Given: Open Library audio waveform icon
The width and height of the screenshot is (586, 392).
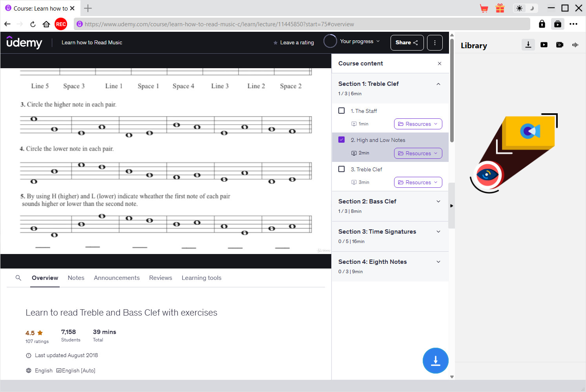Looking at the screenshot, I should click(575, 45).
